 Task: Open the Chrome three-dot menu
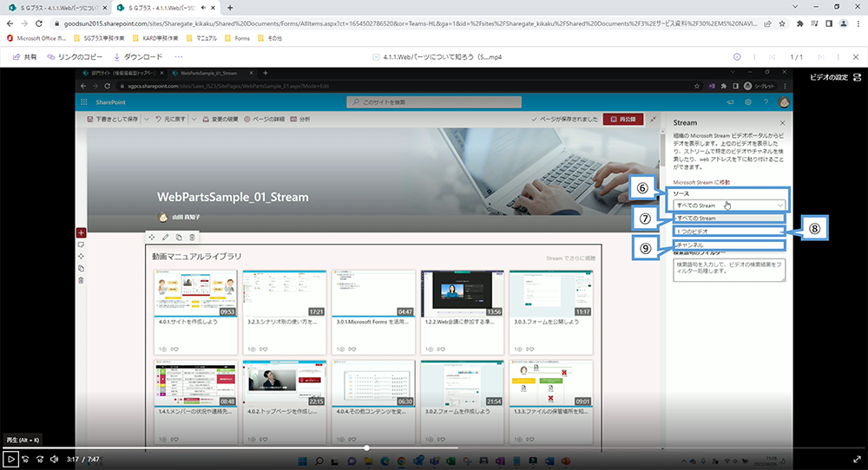(x=858, y=23)
